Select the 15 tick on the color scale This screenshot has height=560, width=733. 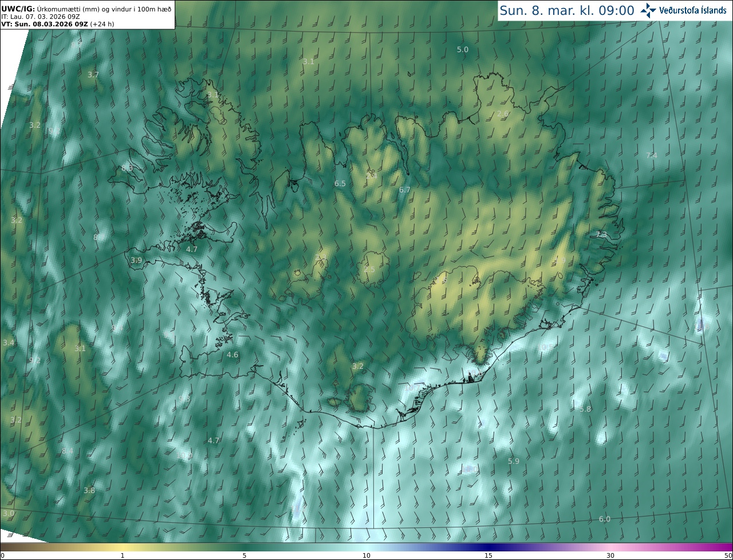click(x=488, y=555)
